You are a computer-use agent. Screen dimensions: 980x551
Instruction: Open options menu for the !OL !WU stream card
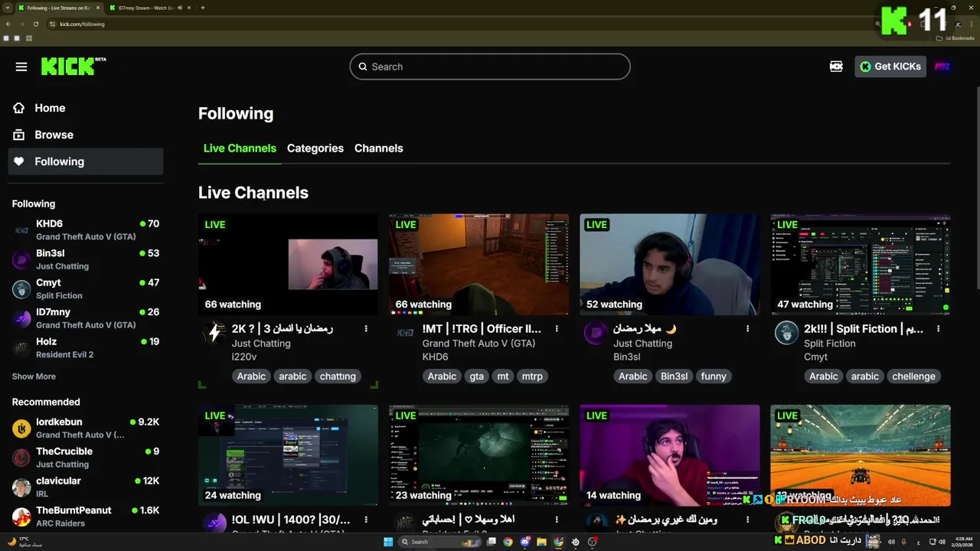point(366,520)
